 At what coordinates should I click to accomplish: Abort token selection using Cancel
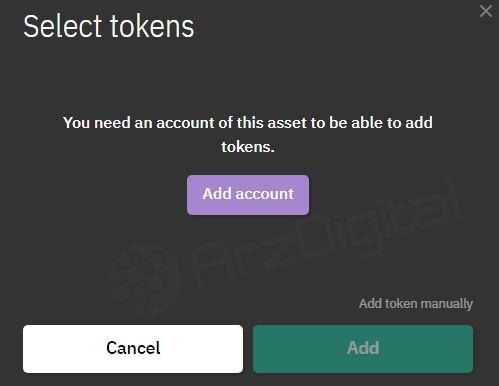tap(133, 349)
